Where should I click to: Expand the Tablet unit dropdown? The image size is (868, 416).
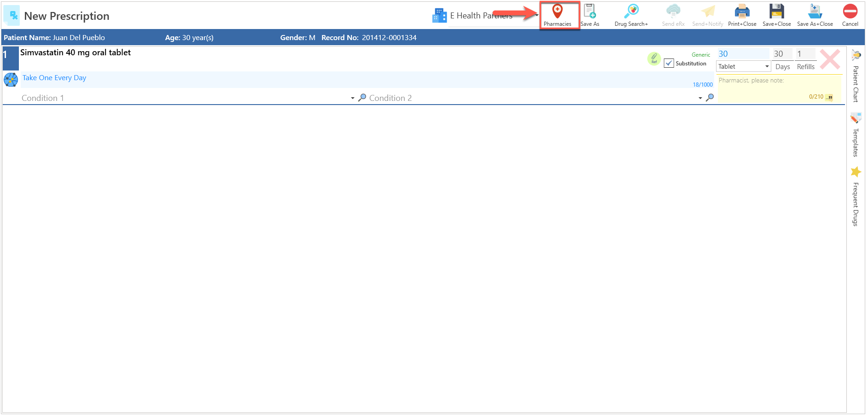click(767, 66)
